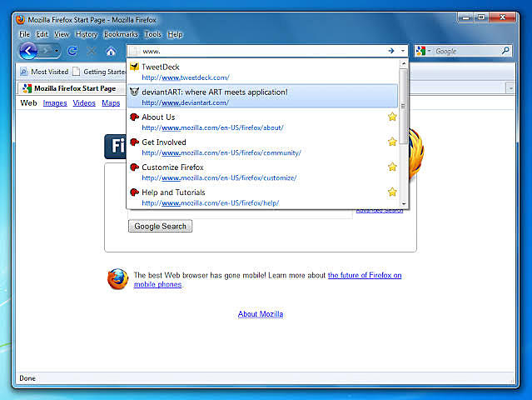Choose the Get Involved suggestion
The width and height of the screenshot is (532, 400).
tap(262, 147)
